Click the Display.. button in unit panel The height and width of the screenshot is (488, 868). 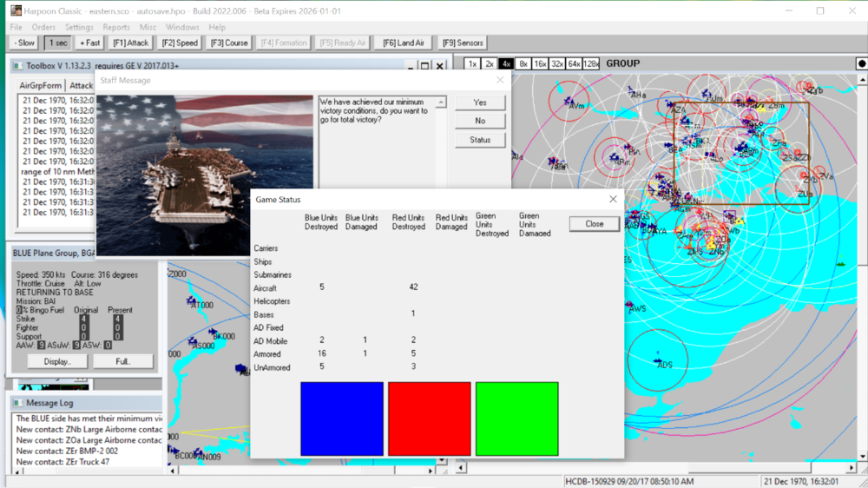pos(57,361)
